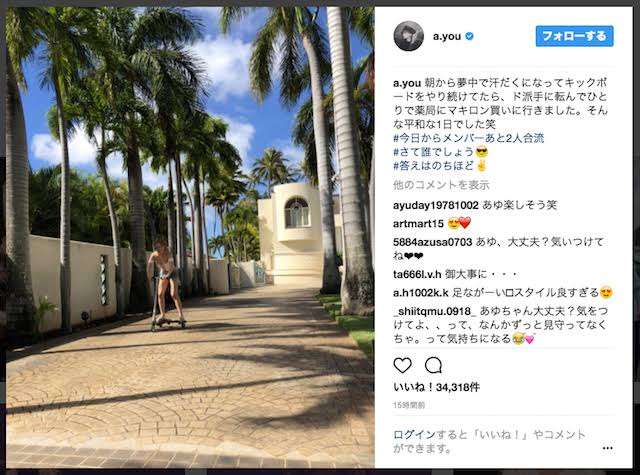Click the palm tree driveway photo
This screenshot has height=475, width=640.
point(190,237)
